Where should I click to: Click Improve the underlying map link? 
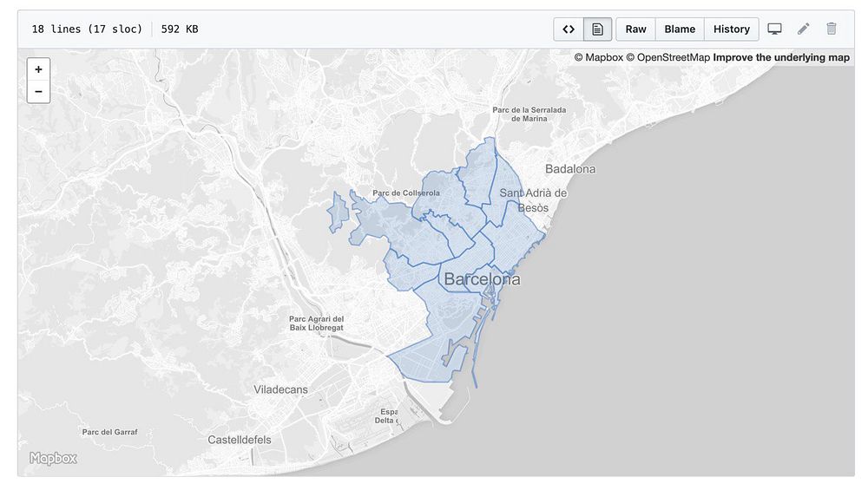[x=781, y=57]
